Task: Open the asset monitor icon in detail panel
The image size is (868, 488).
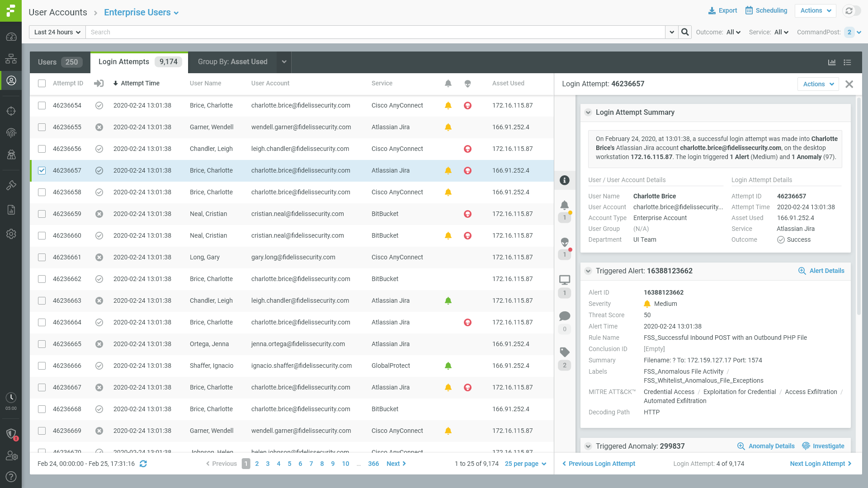Action: click(x=564, y=280)
